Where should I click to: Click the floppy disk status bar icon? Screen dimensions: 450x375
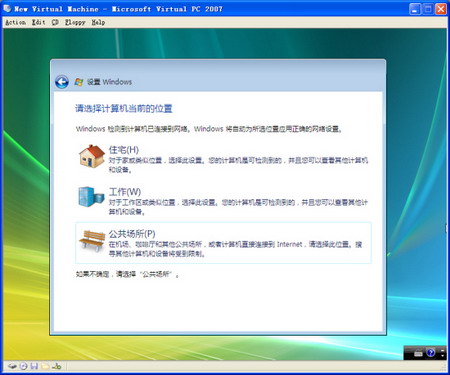point(34,366)
